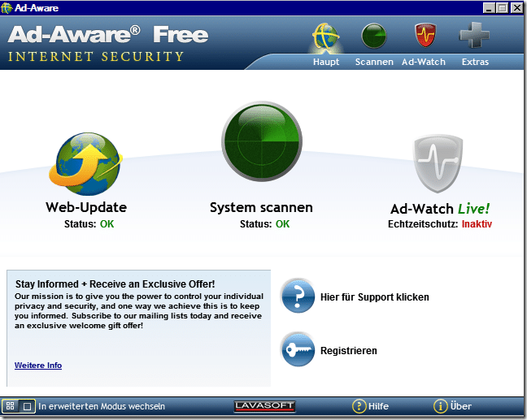The image size is (527, 420).
Task: Close the Ad-Aware window
Action: [517, 8]
